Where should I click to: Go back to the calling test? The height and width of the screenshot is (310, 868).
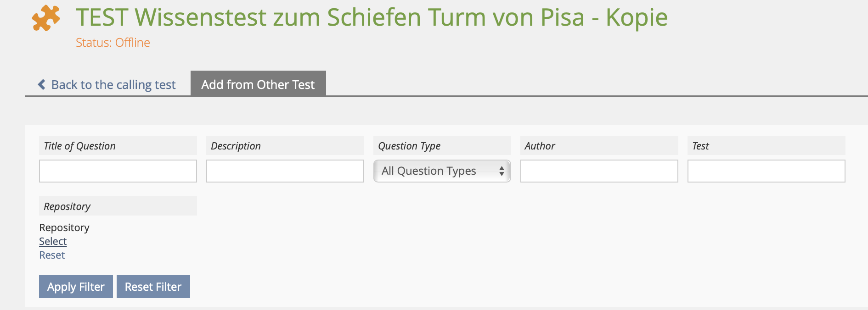click(113, 85)
